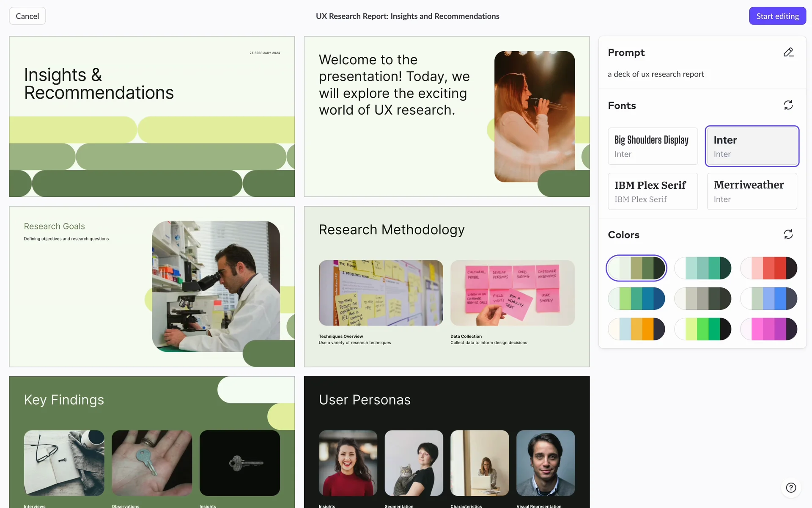Choose the orange and light-blue palette

tap(636, 329)
